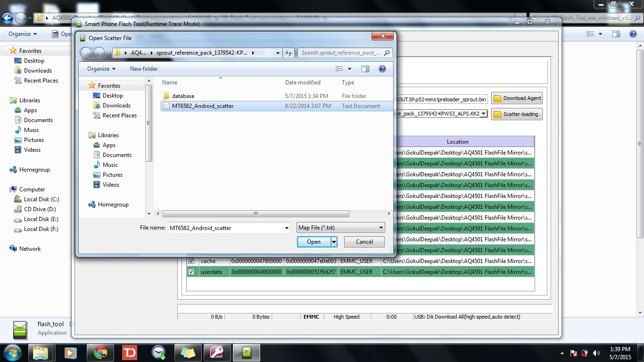This screenshot has height=362, width=644.
Task: Click the volume icon in system tray
Action: tap(596, 353)
